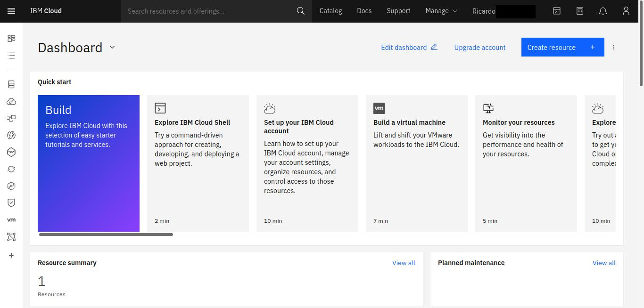Click the plus icon in left sidebar
Viewport: 644px width, 308px height.
(x=11, y=255)
